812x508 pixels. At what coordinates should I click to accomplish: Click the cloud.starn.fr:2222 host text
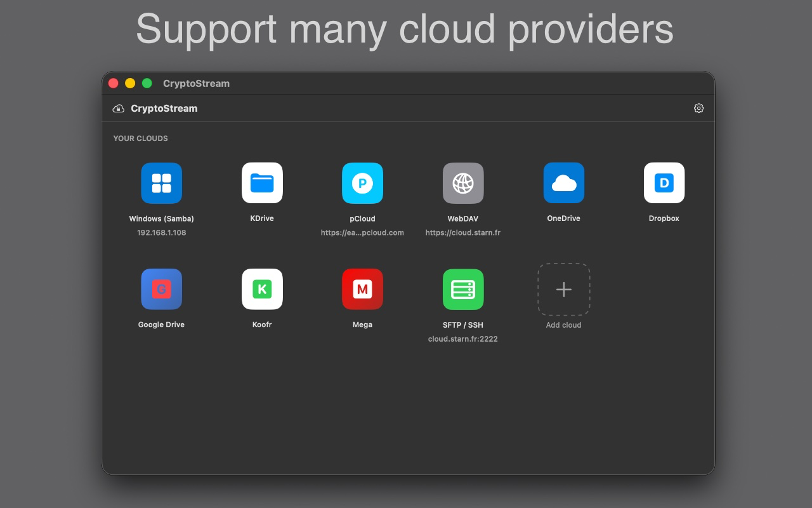pyautogui.click(x=463, y=339)
